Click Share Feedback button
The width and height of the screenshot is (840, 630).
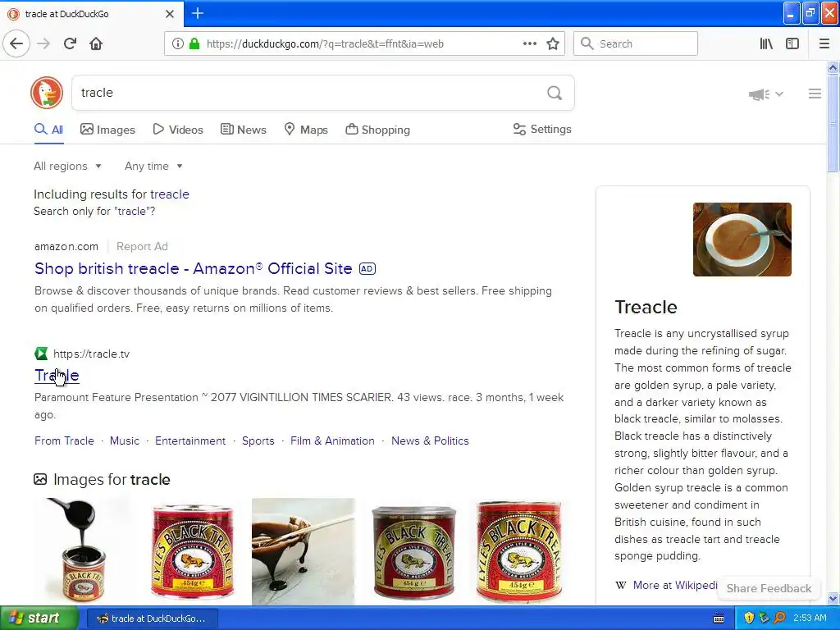(x=769, y=588)
